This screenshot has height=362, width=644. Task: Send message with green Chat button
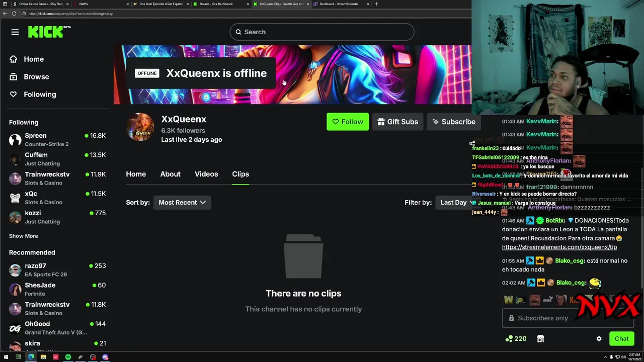click(x=622, y=339)
